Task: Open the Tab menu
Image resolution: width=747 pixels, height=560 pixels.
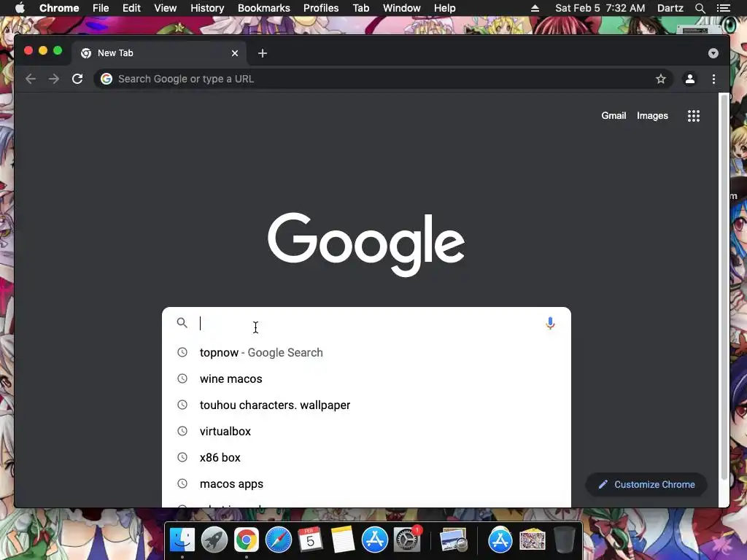Action: pos(361,8)
